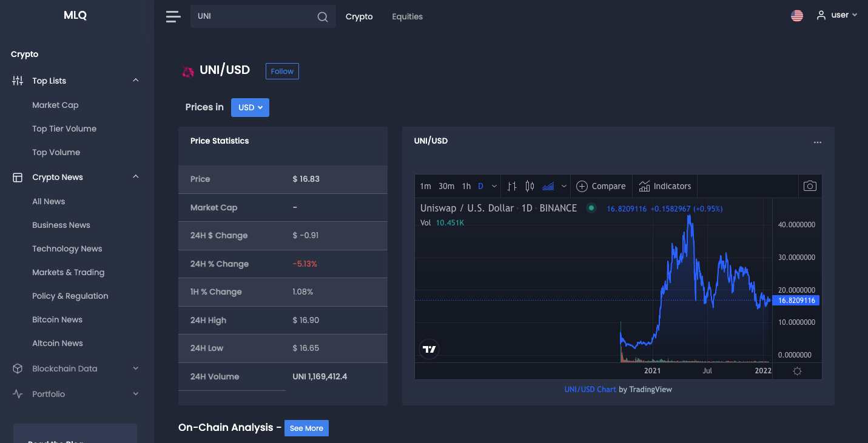The height and width of the screenshot is (443, 868).
Task: Click the Crypto News layout icon
Action: [18, 178]
